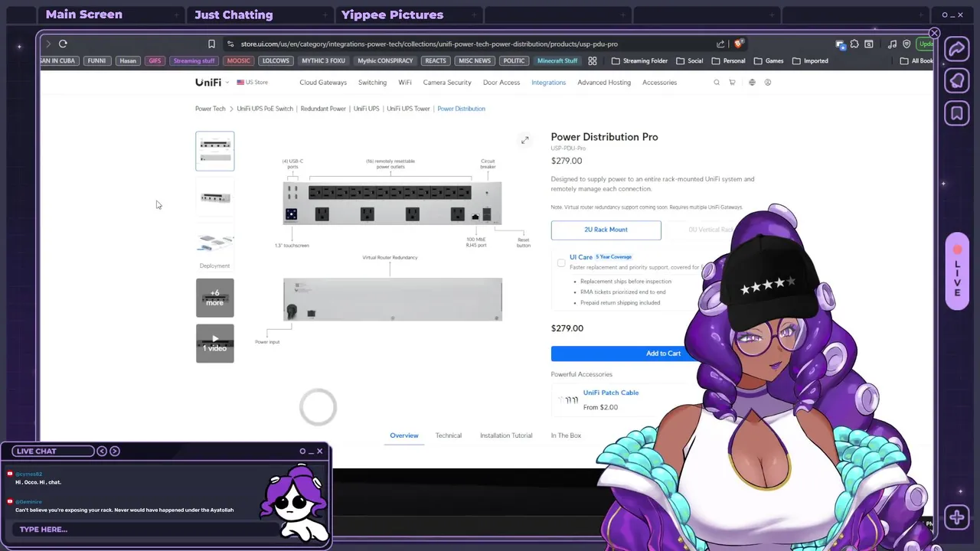Open the shopping cart icon
Image resolution: width=980 pixels, height=551 pixels.
[732, 82]
